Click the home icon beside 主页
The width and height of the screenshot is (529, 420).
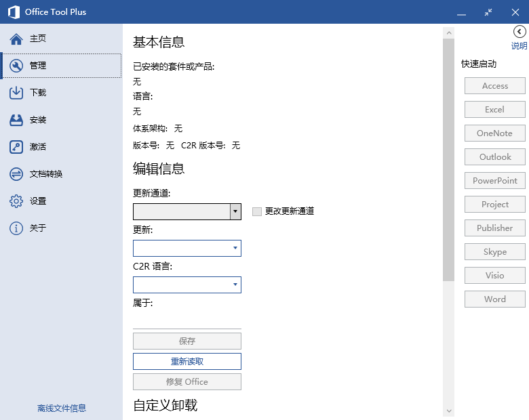16,39
